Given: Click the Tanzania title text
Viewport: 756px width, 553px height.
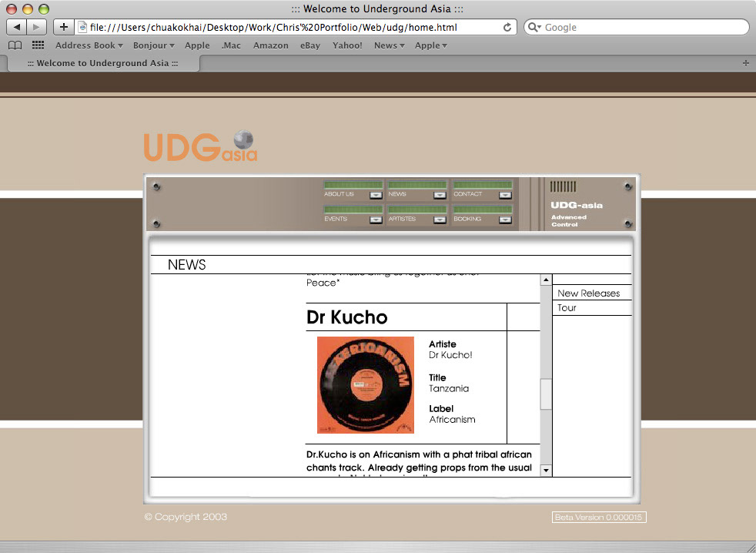Looking at the screenshot, I should click(x=449, y=388).
